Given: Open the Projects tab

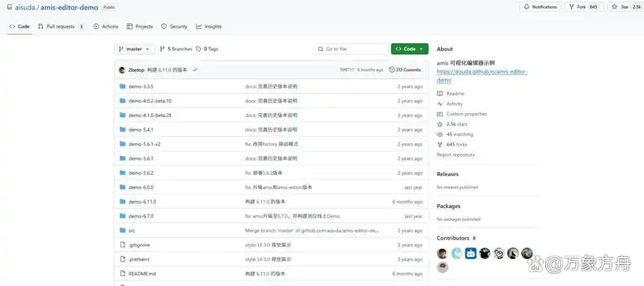Looking at the screenshot, I should click(140, 26).
